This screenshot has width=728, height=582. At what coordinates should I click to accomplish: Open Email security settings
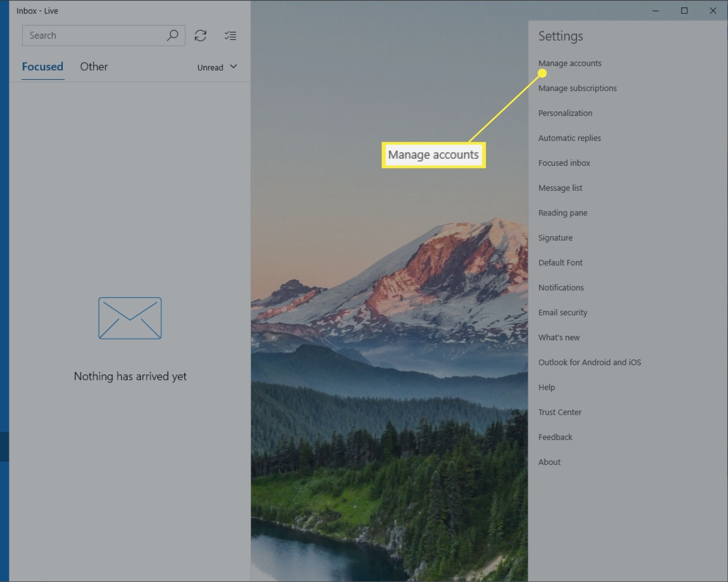(563, 312)
